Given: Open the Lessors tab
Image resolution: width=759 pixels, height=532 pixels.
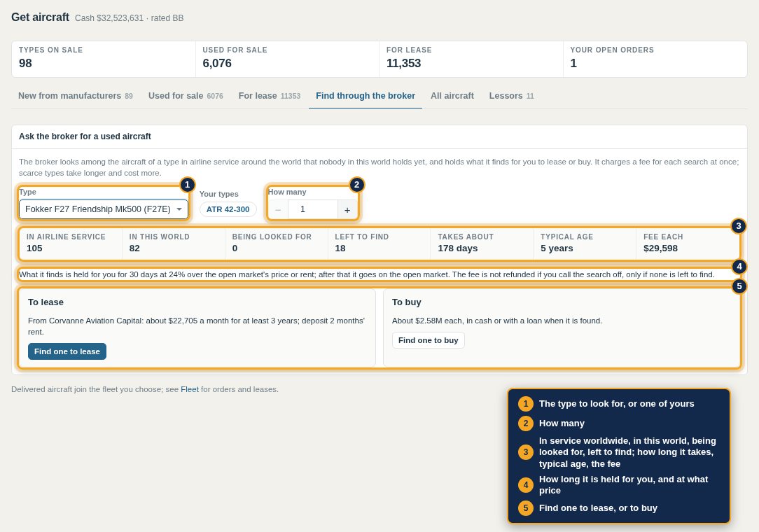Looking at the screenshot, I should point(512,96).
